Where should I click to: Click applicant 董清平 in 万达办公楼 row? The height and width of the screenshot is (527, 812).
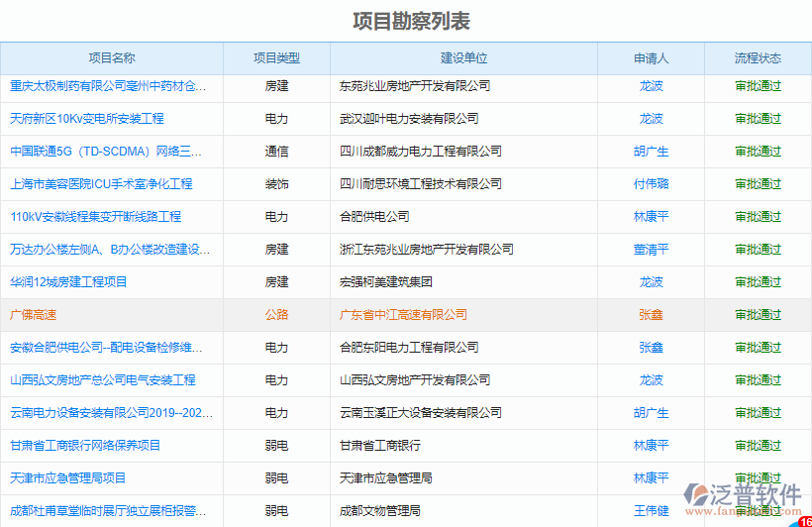point(651,250)
